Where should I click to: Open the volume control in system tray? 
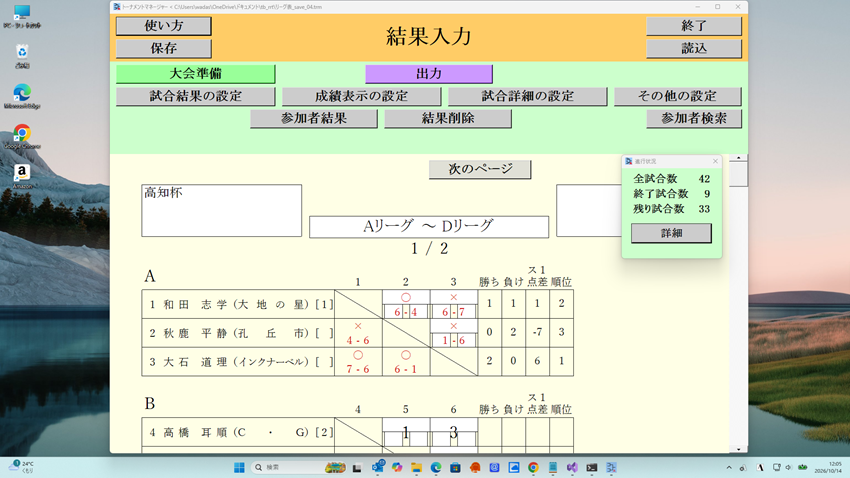click(x=788, y=467)
